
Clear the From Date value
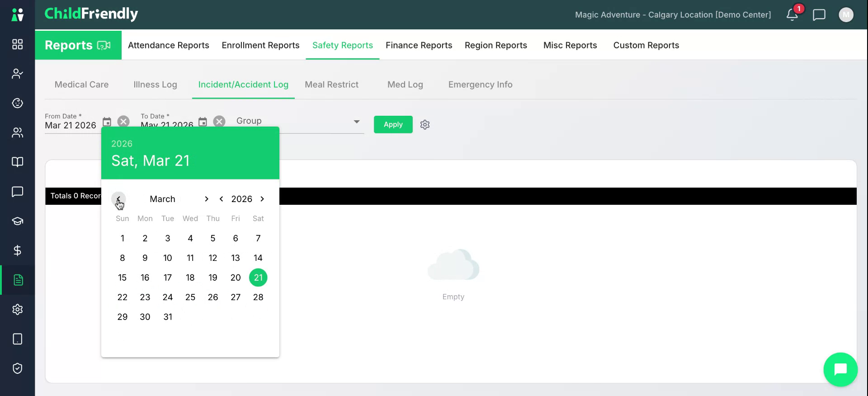(x=123, y=122)
